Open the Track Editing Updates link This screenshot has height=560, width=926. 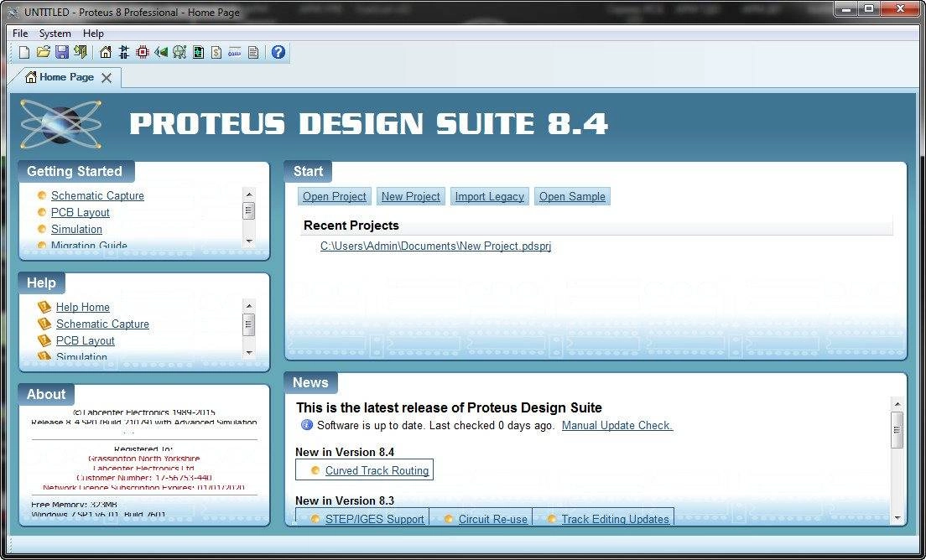[616, 519]
